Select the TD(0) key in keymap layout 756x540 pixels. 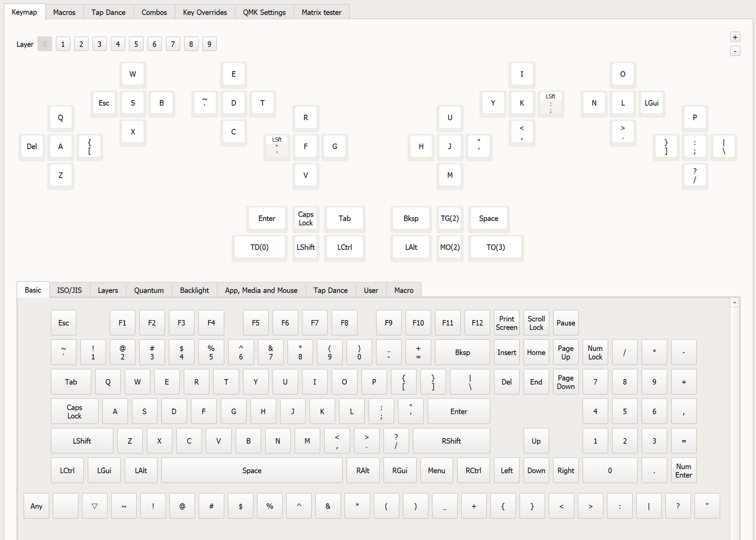[x=260, y=248]
